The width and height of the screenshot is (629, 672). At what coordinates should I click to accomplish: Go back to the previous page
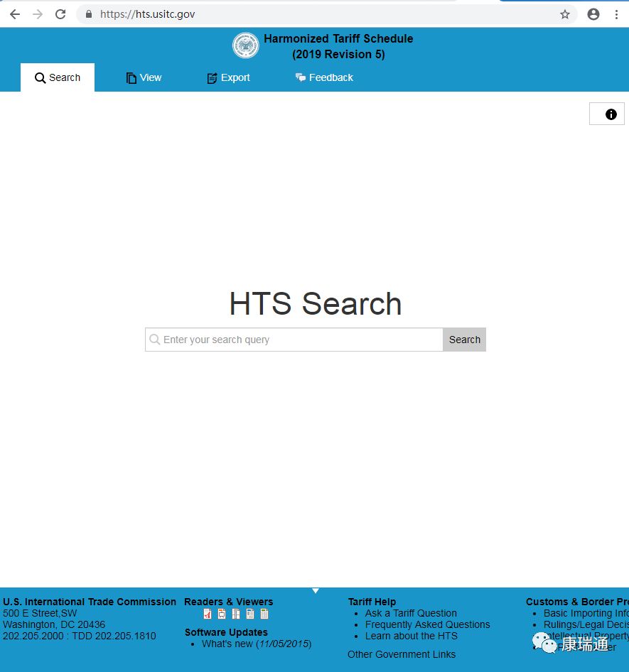click(15, 14)
